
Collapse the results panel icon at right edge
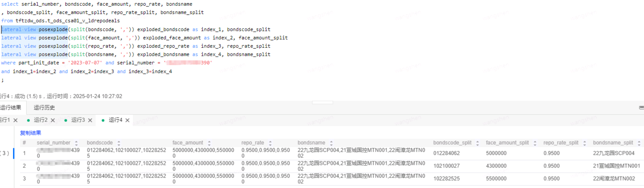tap(642, 107)
